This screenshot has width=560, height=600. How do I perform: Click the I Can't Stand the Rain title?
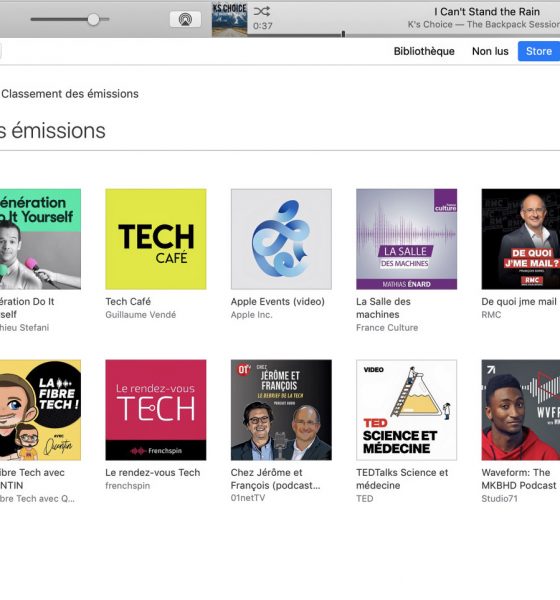click(487, 11)
